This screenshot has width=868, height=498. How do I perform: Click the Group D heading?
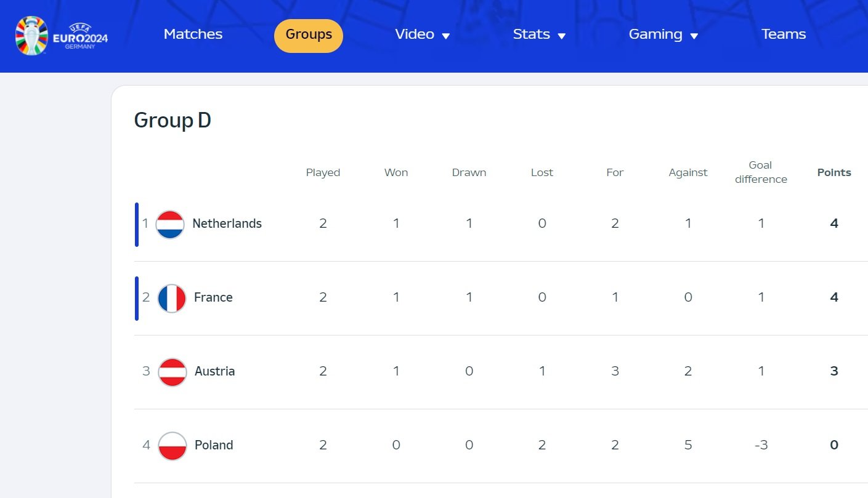click(172, 120)
